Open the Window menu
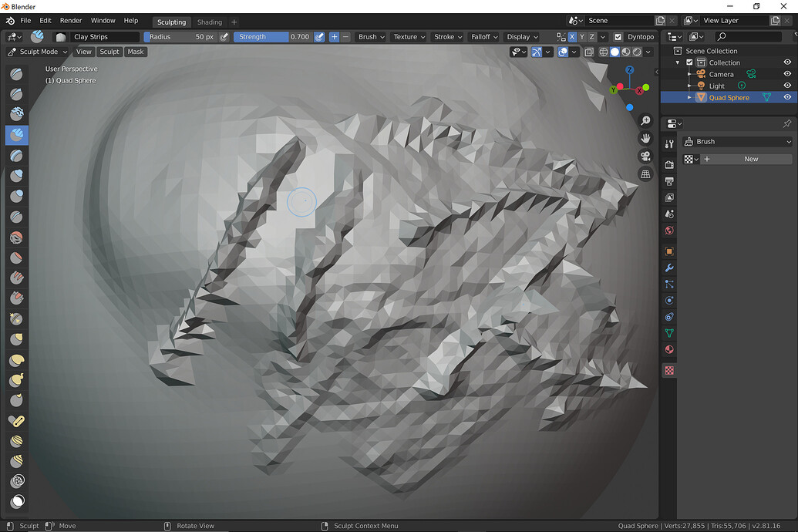The height and width of the screenshot is (532, 798). pyautogui.click(x=103, y=20)
